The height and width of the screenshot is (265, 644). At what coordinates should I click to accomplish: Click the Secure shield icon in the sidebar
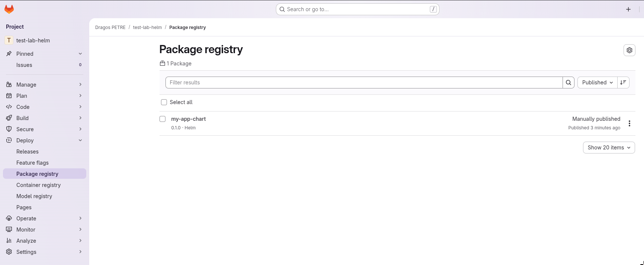(x=9, y=129)
